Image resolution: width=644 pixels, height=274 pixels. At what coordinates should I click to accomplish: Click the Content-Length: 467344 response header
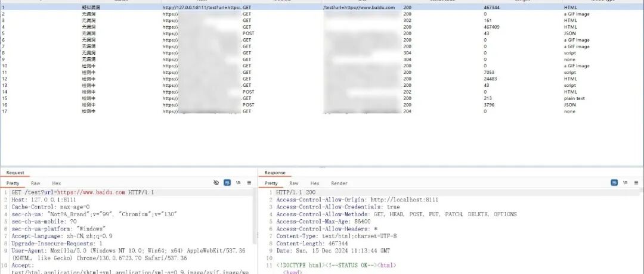pos(312,244)
